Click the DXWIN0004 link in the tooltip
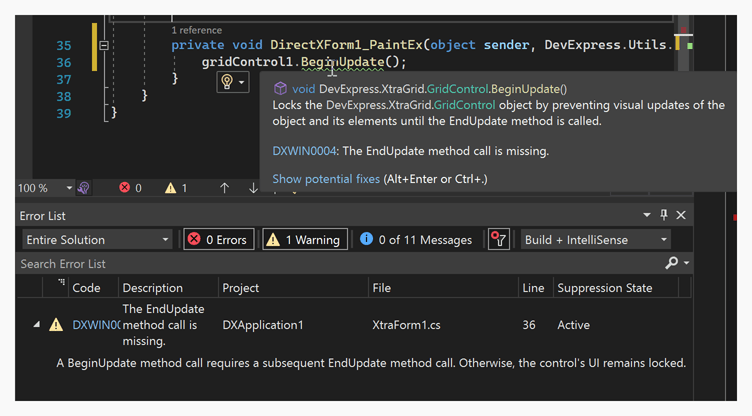This screenshot has height=416, width=752. coord(304,151)
